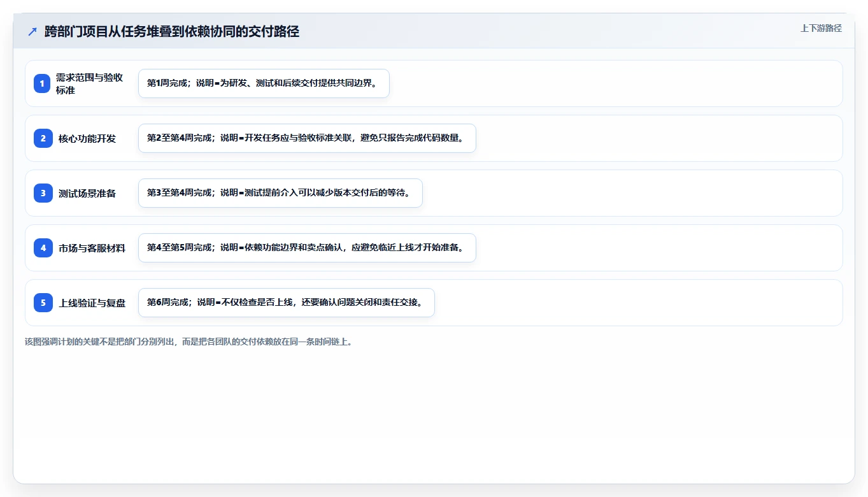Click the number 4 step badge

tap(43, 248)
